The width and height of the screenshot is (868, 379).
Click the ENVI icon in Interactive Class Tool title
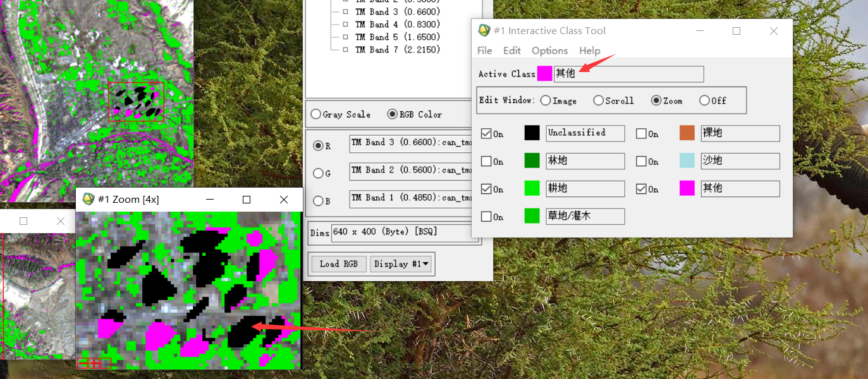(x=484, y=30)
